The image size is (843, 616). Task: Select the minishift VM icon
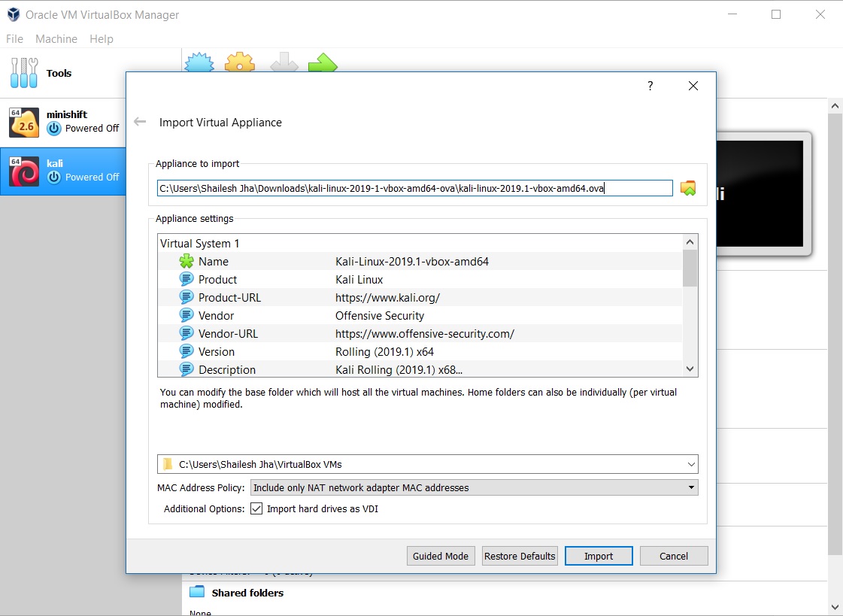pos(24,122)
